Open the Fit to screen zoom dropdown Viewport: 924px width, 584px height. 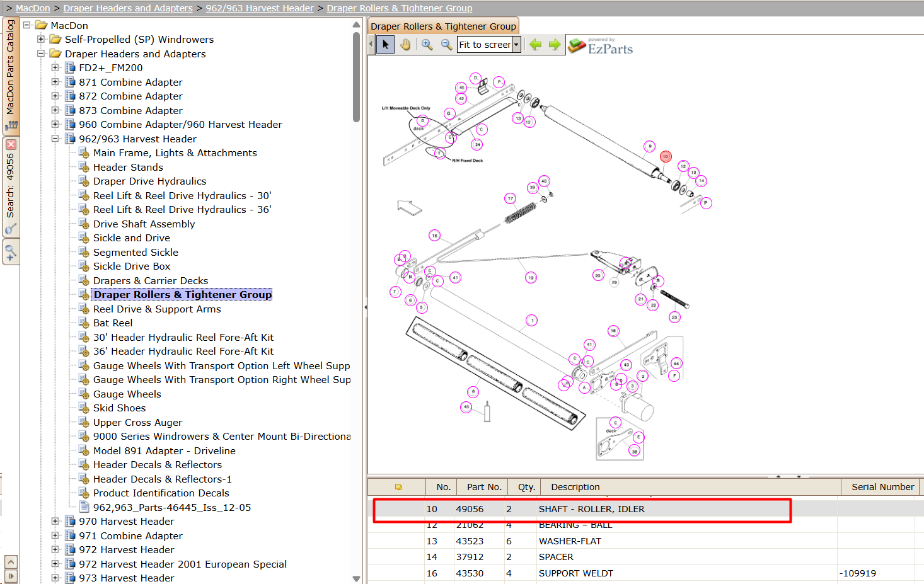click(x=516, y=45)
